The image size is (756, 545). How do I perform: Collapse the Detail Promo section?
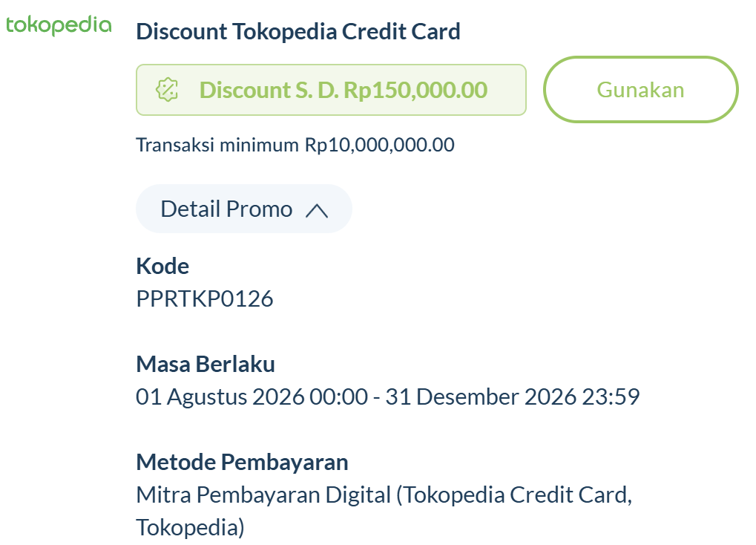click(x=244, y=209)
